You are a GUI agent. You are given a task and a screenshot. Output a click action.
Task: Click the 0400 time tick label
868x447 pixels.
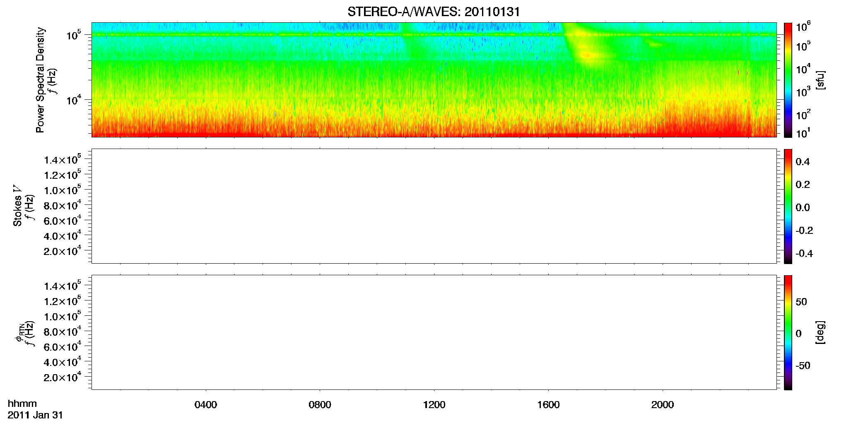[x=206, y=405]
